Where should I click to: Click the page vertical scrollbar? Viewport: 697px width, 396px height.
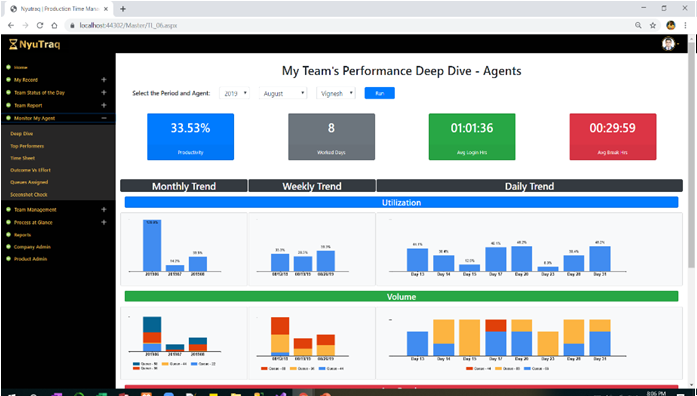[x=692, y=156]
